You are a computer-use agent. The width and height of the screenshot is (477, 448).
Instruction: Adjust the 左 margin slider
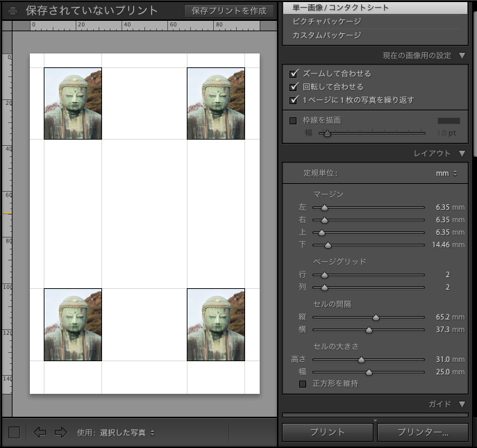point(369,208)
